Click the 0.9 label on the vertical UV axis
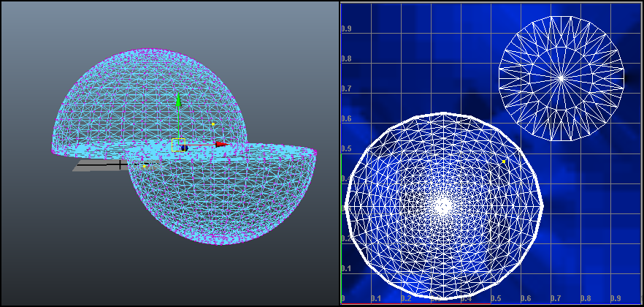This screenshot has width=644, height=307. 348,29
